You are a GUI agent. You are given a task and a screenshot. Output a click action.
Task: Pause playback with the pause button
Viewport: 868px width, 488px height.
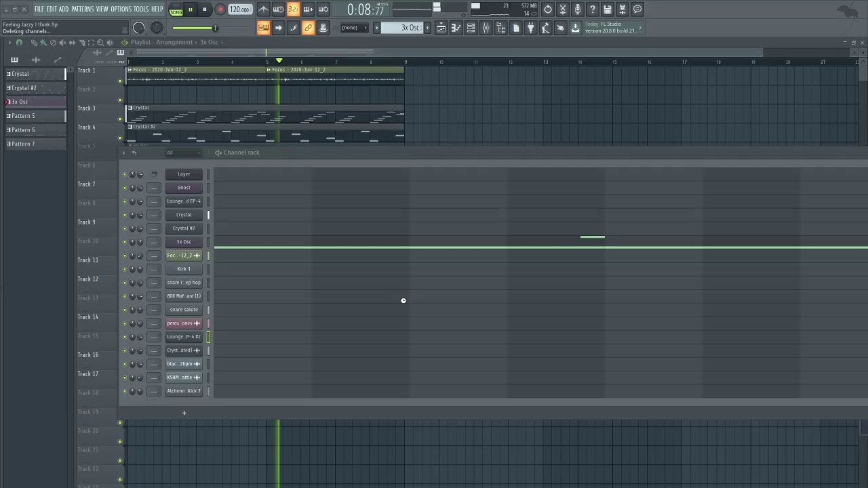pyautogui.click(x=191, y=9)
